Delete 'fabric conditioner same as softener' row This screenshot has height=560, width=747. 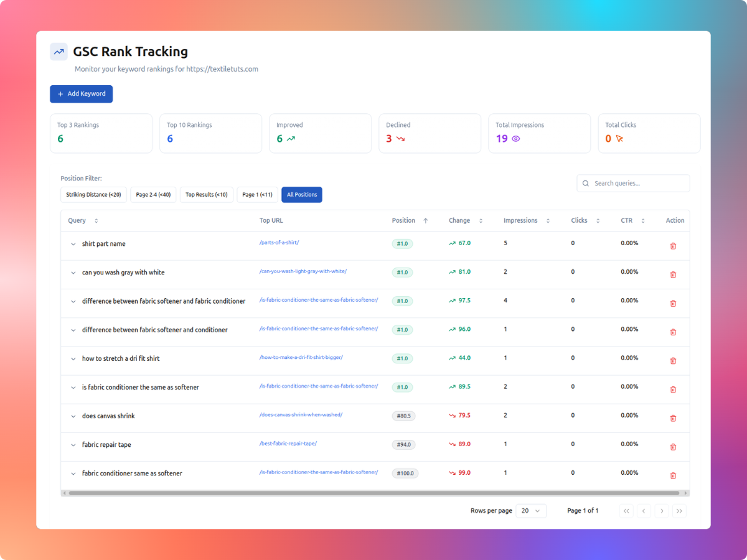point(673,475)
